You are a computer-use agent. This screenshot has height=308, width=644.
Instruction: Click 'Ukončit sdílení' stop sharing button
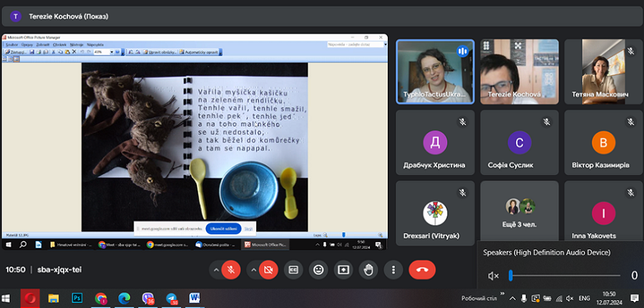[223, 229]
